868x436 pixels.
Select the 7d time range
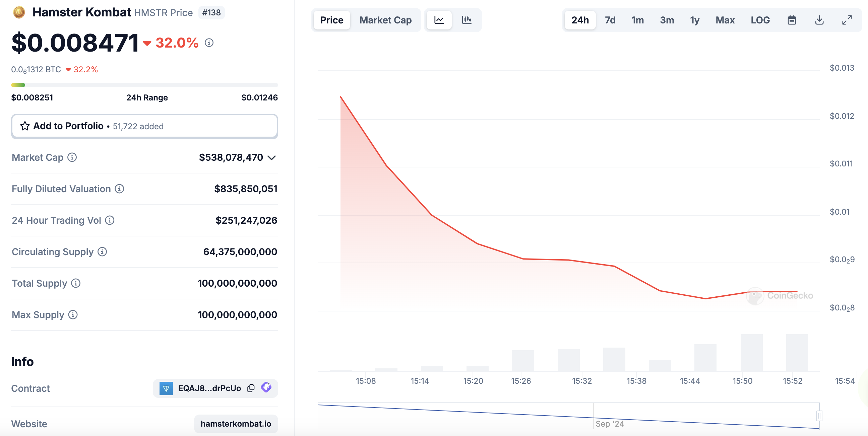(x=610, y=20)
